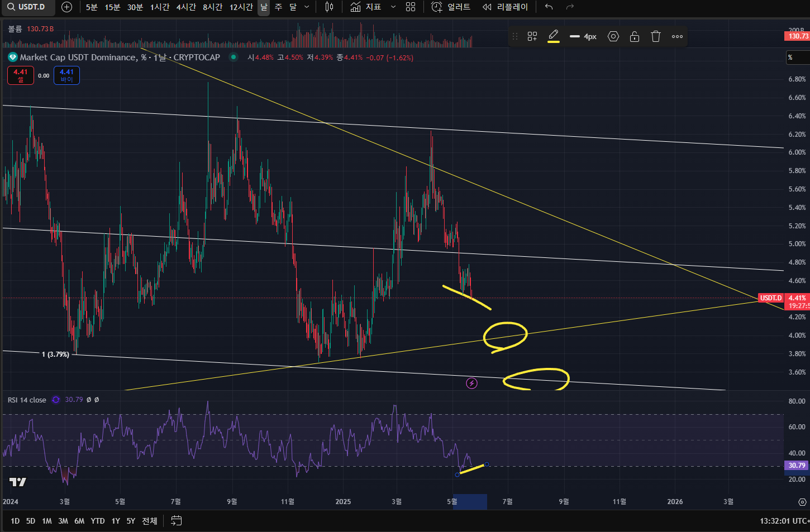Open time axis settings gear icon
The image size is (810, 532).
(x=802, y=502)
